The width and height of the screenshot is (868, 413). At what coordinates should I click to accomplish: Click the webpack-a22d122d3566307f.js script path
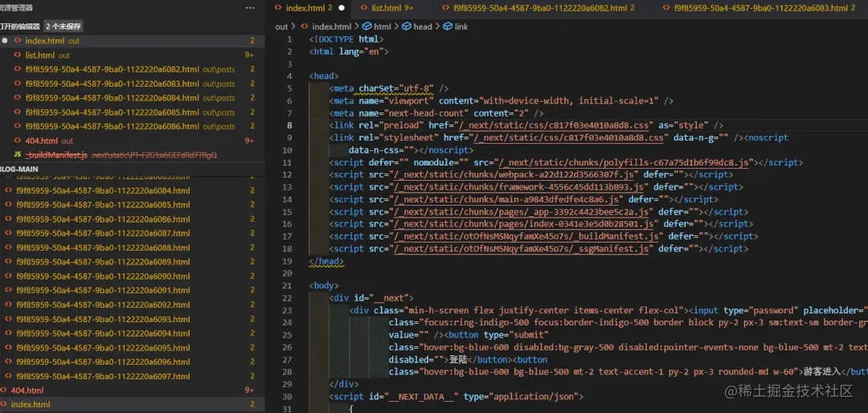point(515,175)
